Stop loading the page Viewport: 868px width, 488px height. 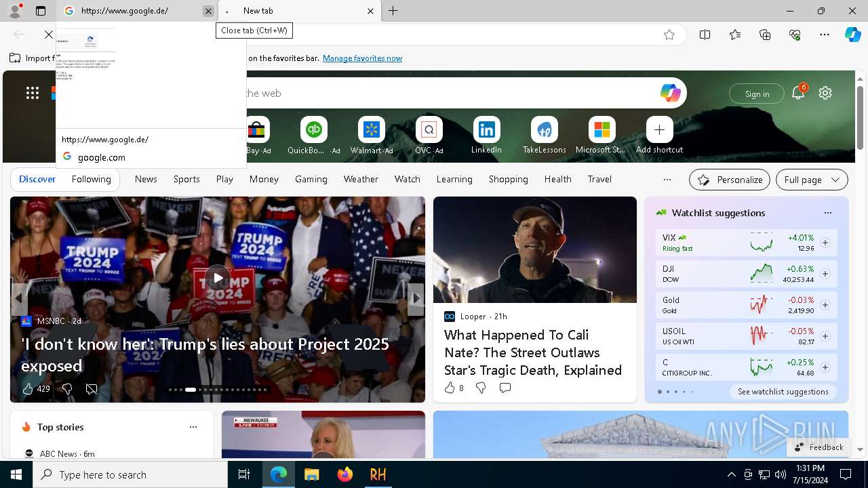49,35
